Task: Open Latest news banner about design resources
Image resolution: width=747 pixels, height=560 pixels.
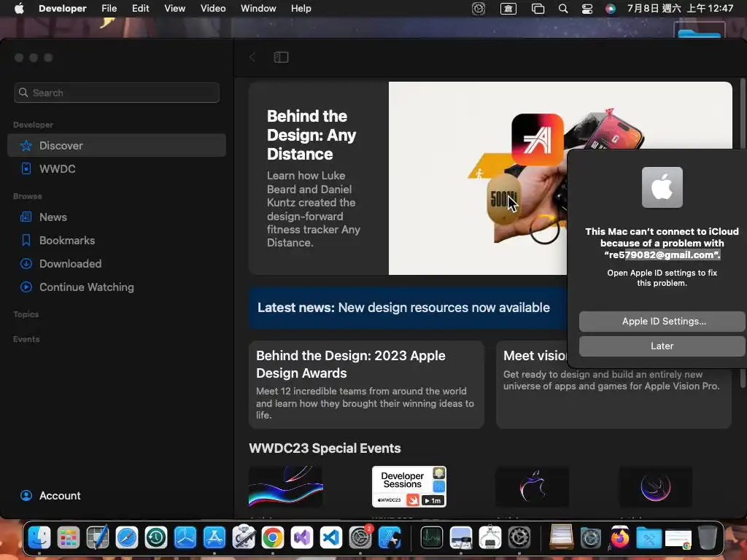Action: [408, 308]
